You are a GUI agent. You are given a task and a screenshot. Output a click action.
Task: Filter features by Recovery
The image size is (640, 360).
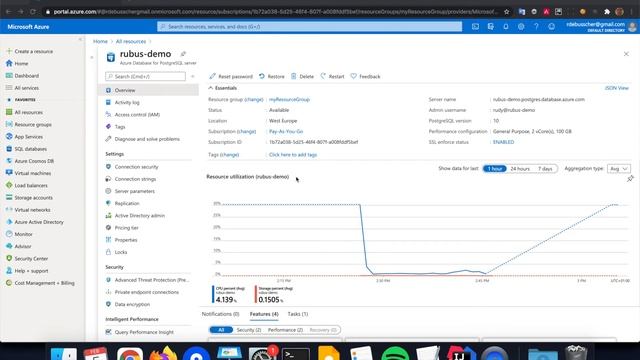pos(323,330)
